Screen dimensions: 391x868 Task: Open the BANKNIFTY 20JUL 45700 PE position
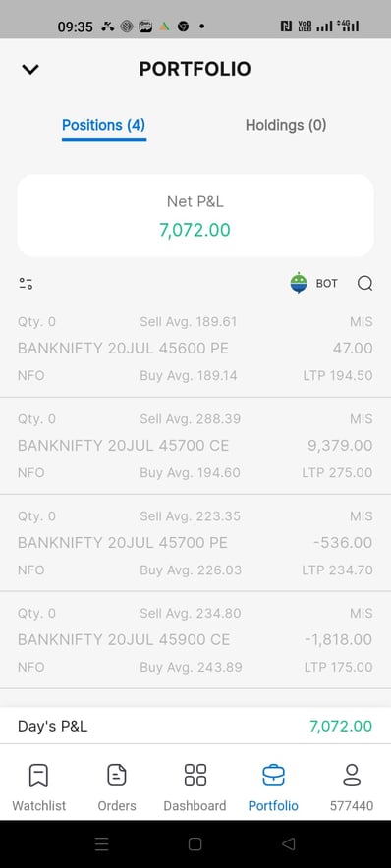coord(195,542)
